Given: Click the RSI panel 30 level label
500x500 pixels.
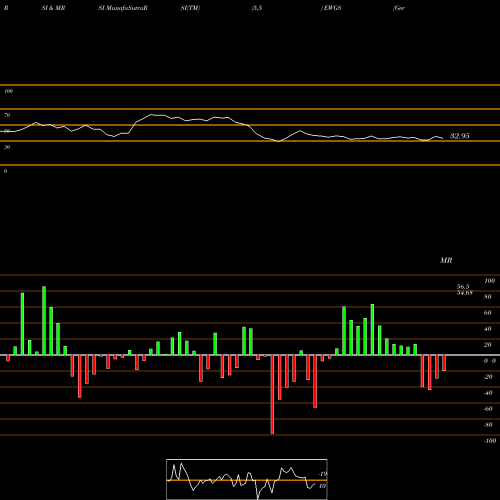Looking at the screenshot, I should pos(7,147).
